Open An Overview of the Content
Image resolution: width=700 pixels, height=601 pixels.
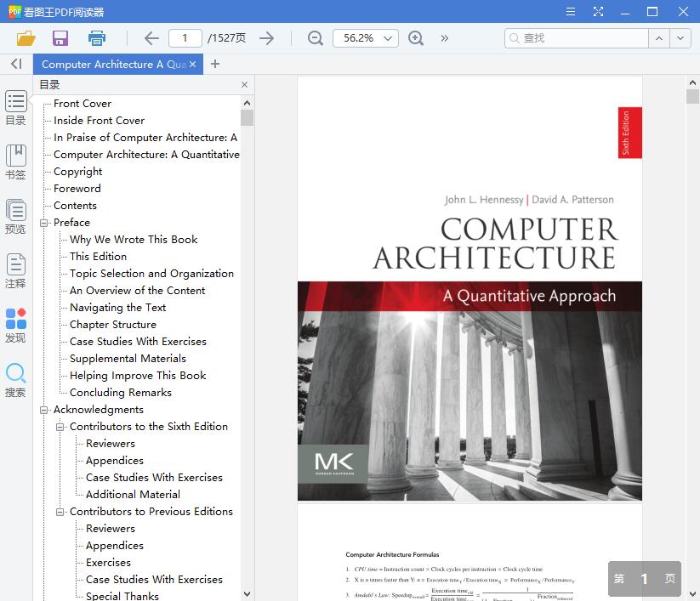137,291
